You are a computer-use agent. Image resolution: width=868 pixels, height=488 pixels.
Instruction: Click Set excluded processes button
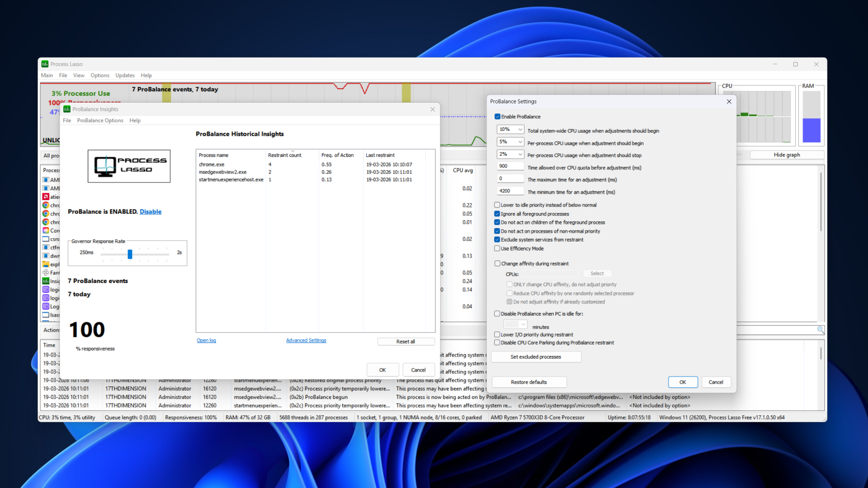click(536, 357)
